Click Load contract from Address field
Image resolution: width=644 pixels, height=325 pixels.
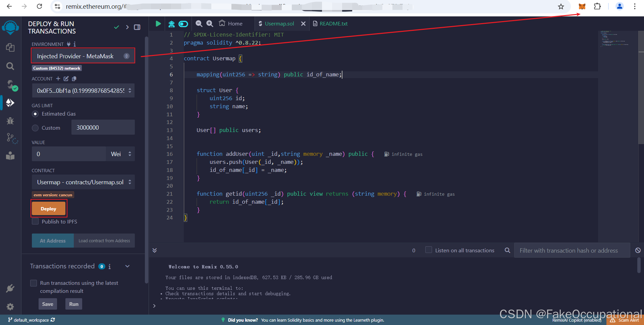point(104,241)
